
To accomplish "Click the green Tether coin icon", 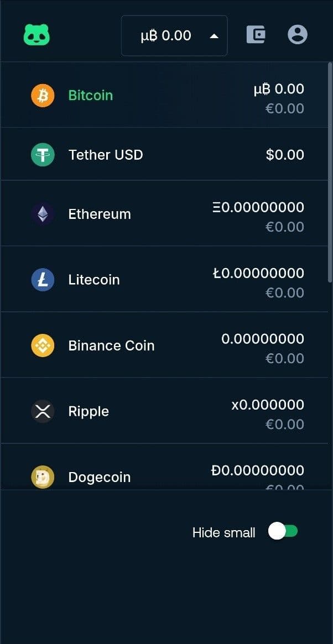I will pyautogui.click(x=43, y=155).
